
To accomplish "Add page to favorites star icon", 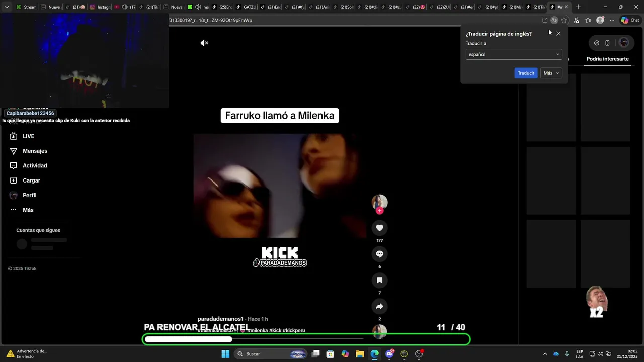I will click(x=564, y=20).
